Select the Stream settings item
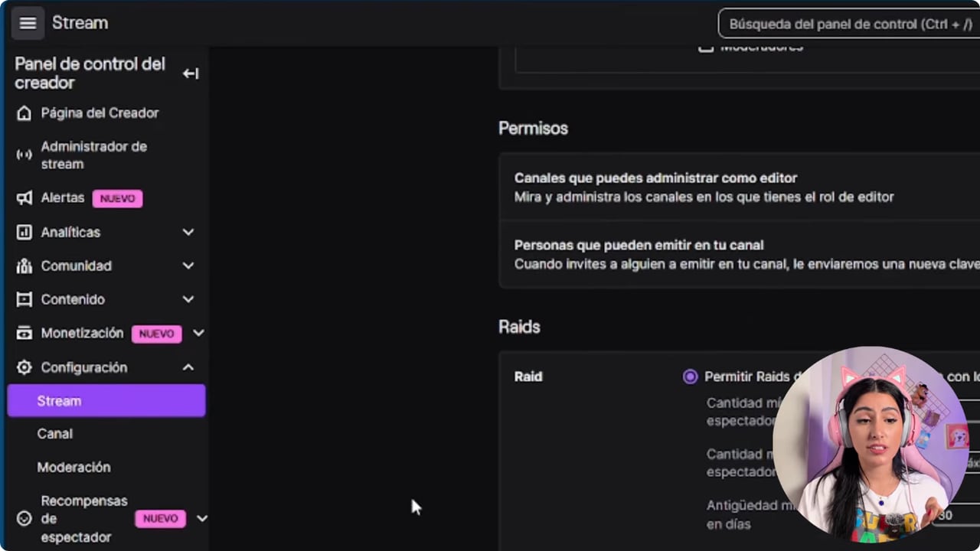The width and height of the screenshot is (980, 551). pyautogui.click(x=106, y=400)
